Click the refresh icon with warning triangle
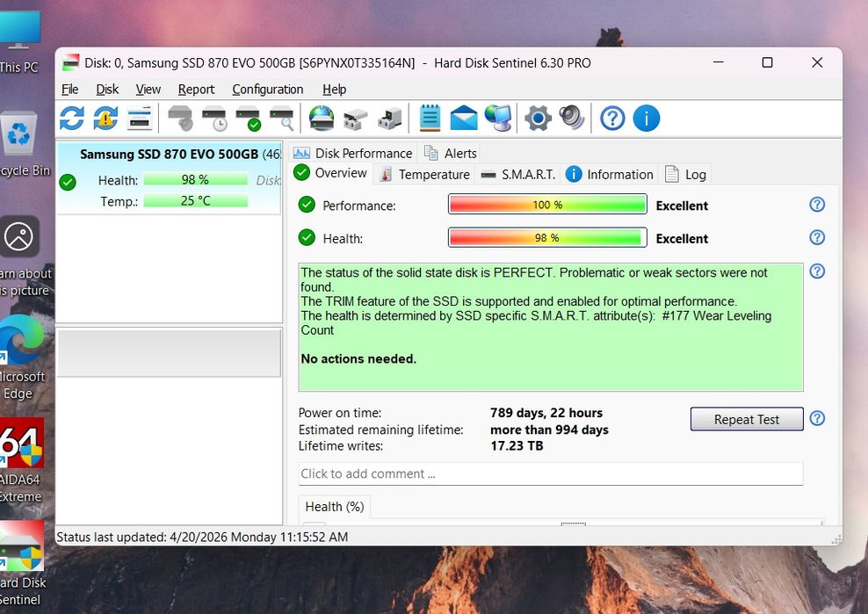 [x=105, y=118]
